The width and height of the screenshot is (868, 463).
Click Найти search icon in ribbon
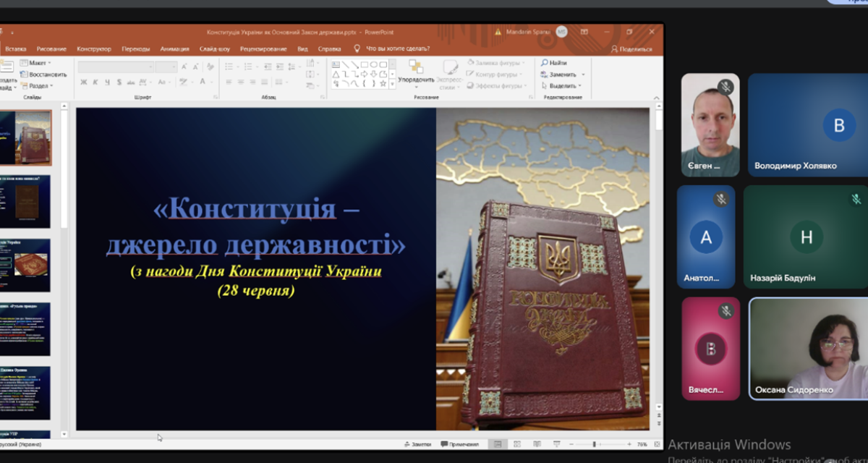coord(554,63)
